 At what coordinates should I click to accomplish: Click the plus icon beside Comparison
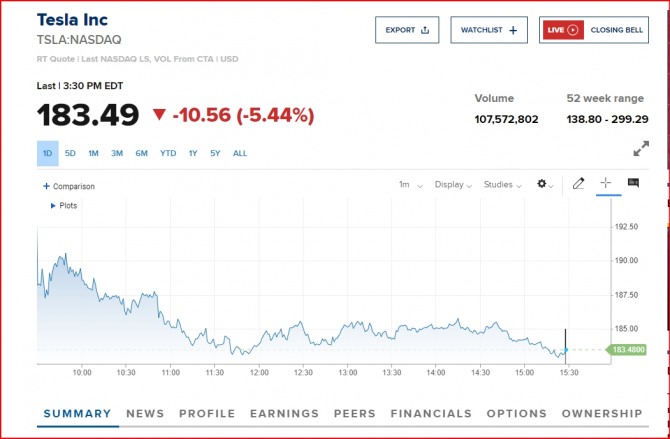[46, 186]
